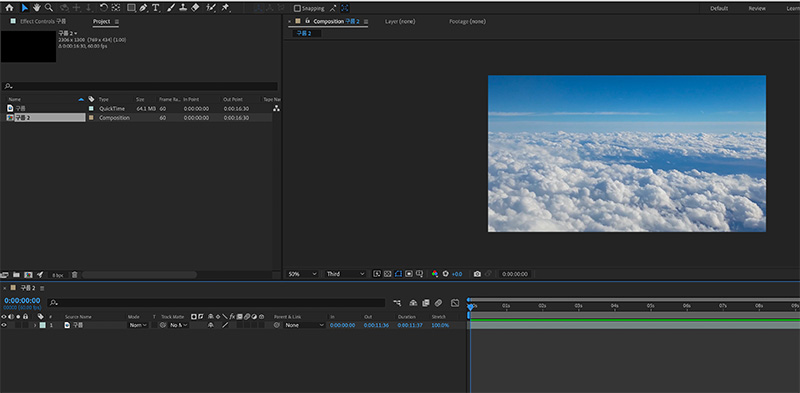The height and width of the screenshot is (393, 800).
Task: Open the Graph Editor in timeline
Action: click(455, 303)
